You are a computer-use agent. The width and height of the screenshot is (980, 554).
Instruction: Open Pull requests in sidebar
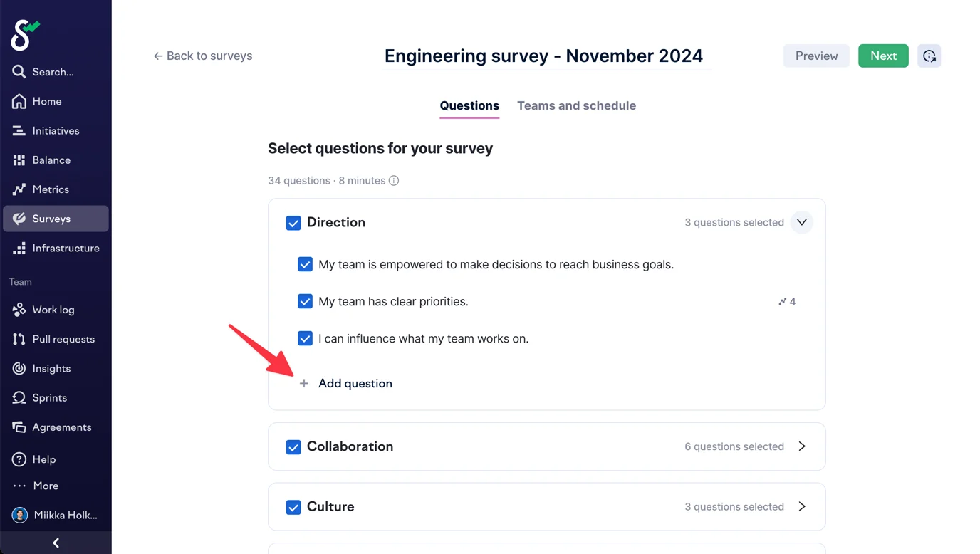tap(19, 339)
